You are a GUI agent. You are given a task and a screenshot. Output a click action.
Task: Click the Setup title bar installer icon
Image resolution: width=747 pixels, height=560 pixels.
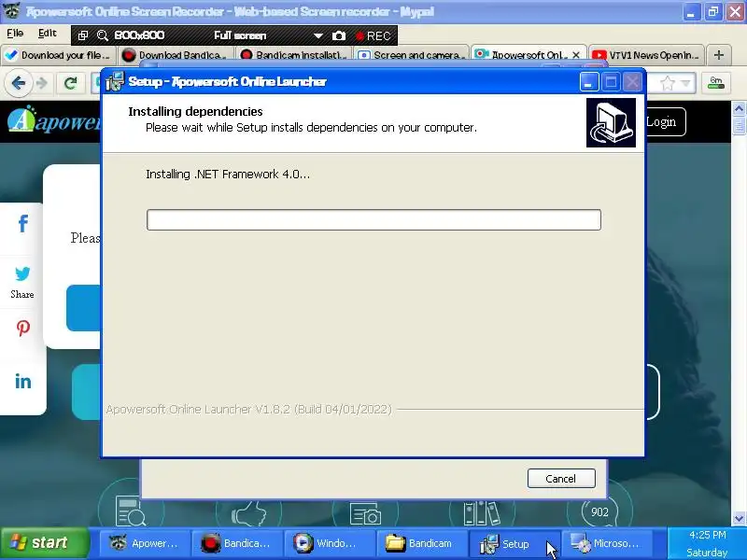pos(115,81)
